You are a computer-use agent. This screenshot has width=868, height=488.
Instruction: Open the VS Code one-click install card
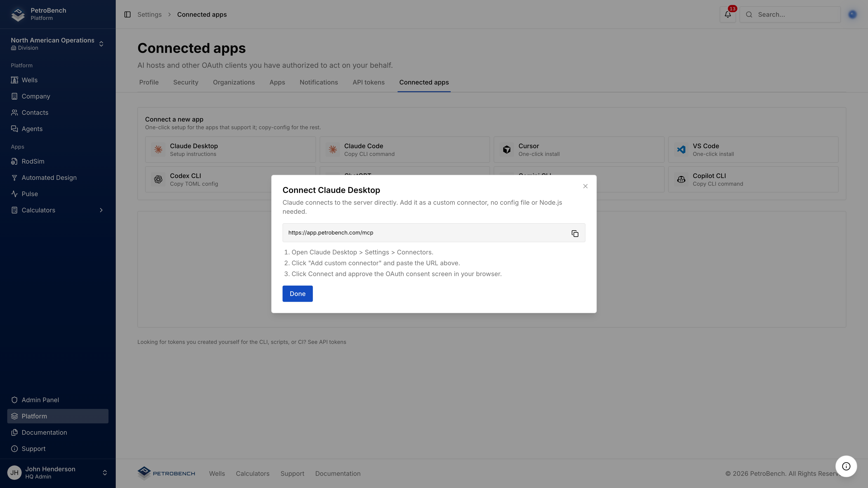pyautogui.click(x=753, y=150)
